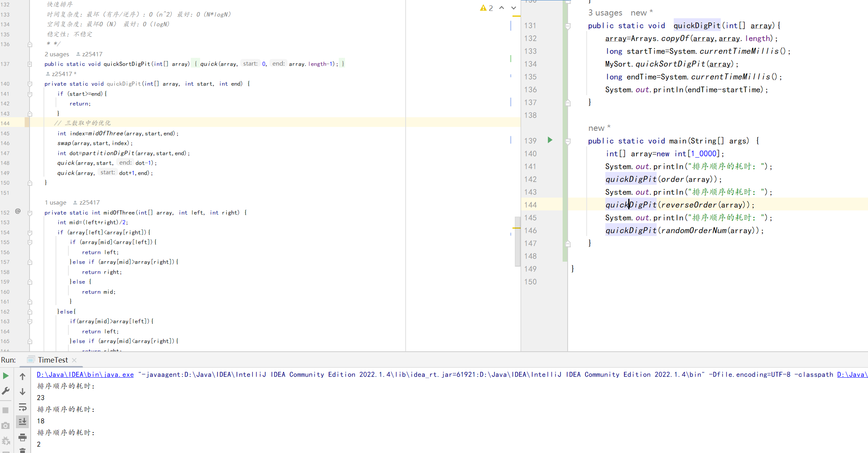Screen dimensions: 868x453
Task: Select the TimeTest run tab
Action: coord(52,360)
